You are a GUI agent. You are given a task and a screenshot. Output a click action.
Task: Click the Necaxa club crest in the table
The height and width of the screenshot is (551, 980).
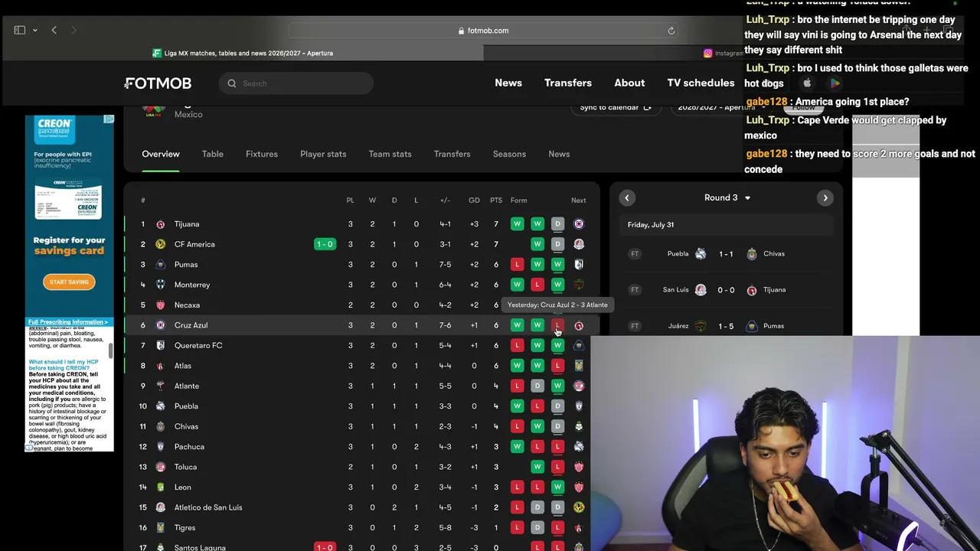pos(160,305)
